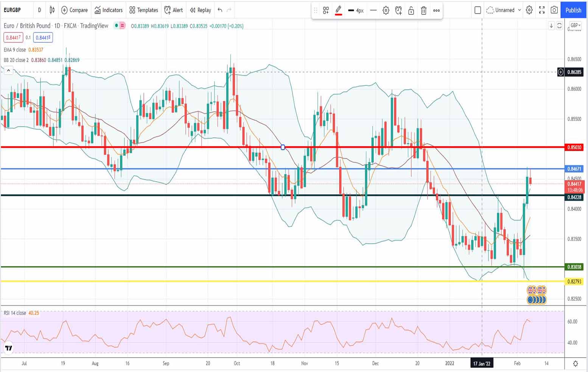This screenshot has height=372, width=588.
Task: Toggle the select layout square button
Action: pos(478,10)
